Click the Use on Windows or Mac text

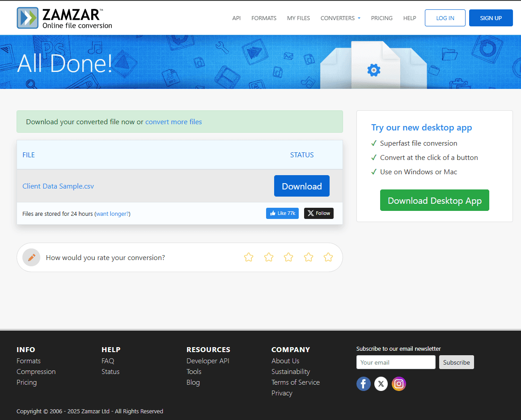[x=418, y=172]
